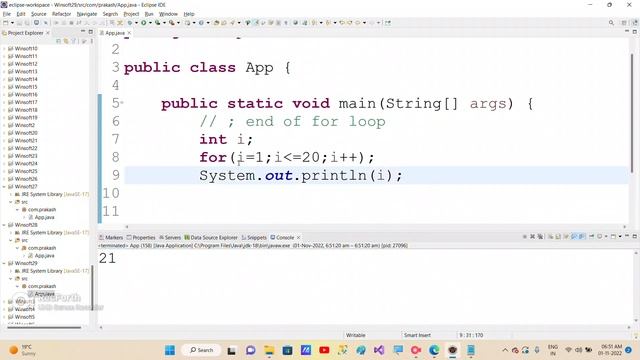This screenshot has height=360, width=640.
Task: Click the Open Type icon in toolbar
Action: (x=216, y=23)
